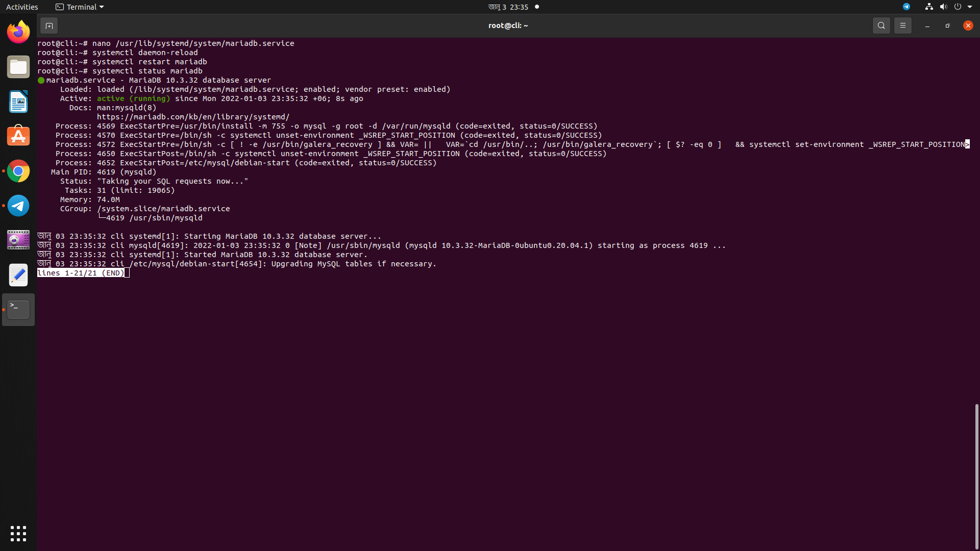Expand the system menu arrow
Screen dimensions: 980x551
pos(970,7)
